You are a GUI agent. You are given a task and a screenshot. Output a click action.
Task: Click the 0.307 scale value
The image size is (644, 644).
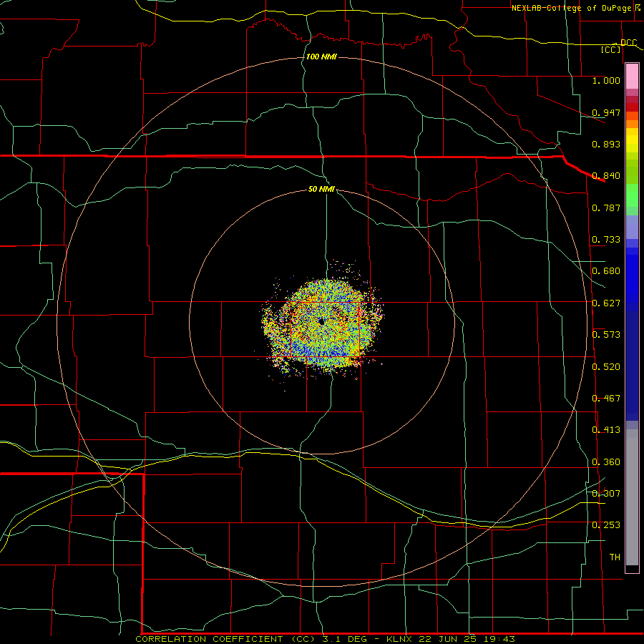point(606,494)
